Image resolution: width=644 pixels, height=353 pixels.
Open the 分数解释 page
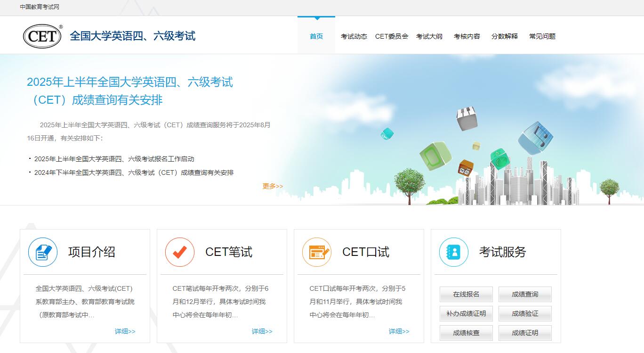click(x=505, y=36)
